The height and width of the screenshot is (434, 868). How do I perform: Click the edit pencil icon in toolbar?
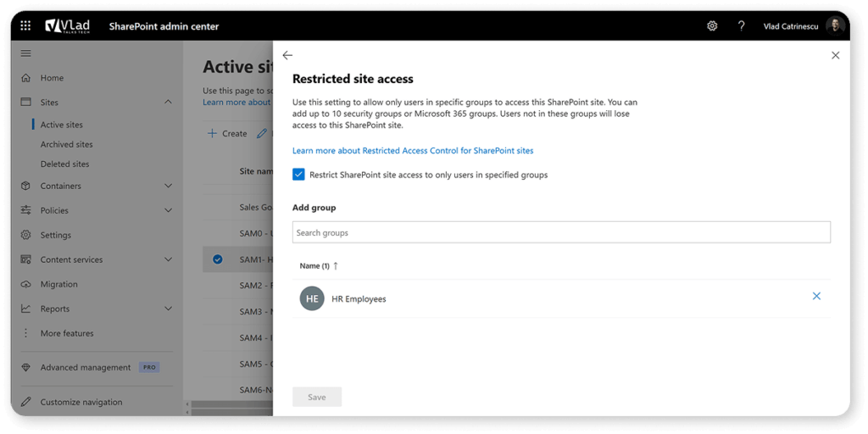click(262, 133)
